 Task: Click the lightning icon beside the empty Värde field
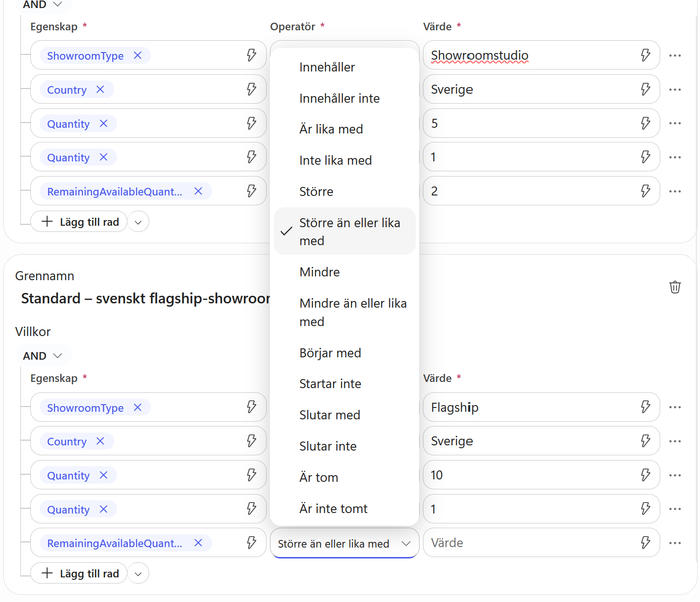(646, 542)
